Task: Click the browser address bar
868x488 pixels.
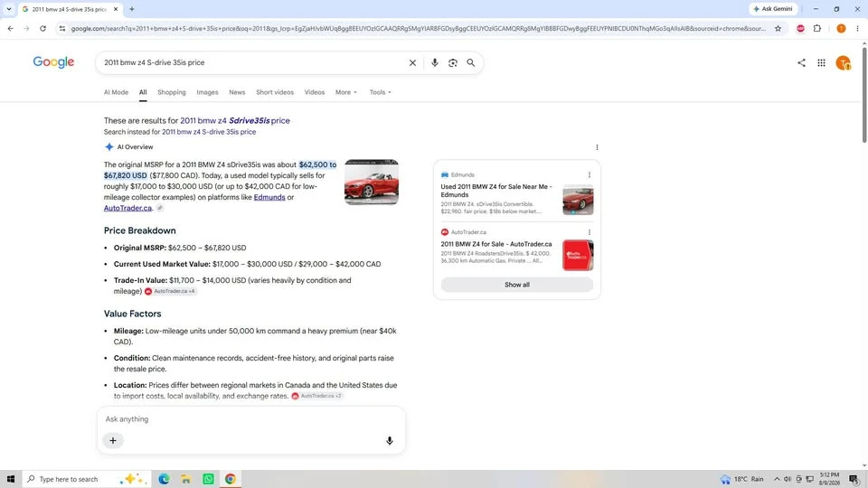Action: point(418,28)
